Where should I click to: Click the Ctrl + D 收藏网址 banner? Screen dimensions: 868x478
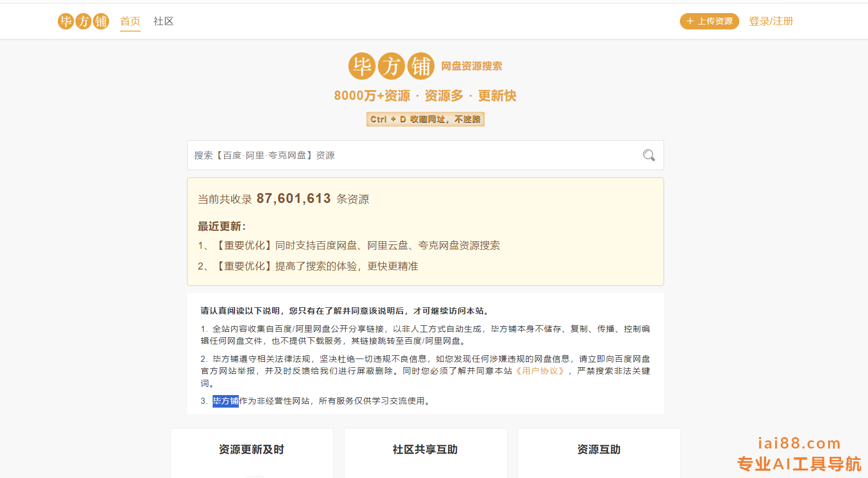[x=425, y=119]
